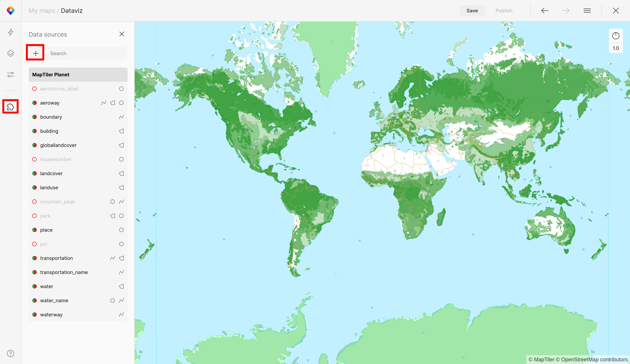Screen dimensions: 630x364
Task: Open the hamburger menu icon in the top bar
Action: (587, 10)
